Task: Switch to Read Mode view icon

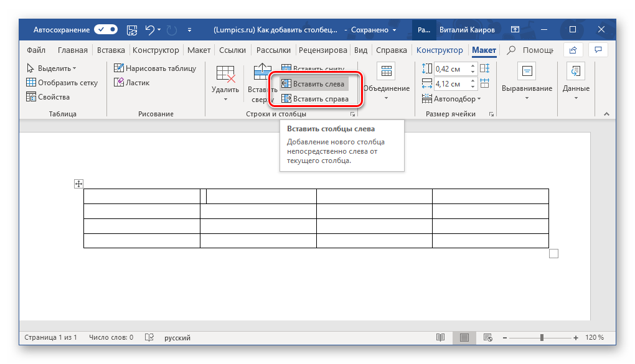Action: click(x=441, y=337)
